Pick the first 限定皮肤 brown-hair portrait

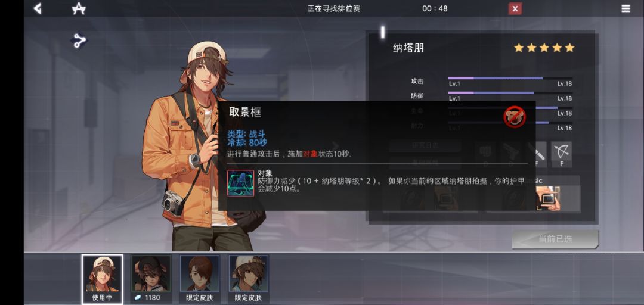(x=200, y=279)
